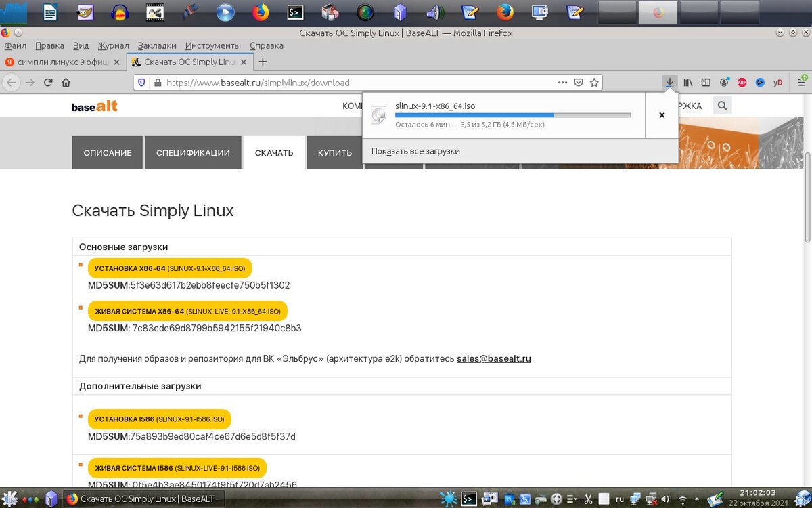Open a new browser tab
Viewport: 812px width, 508px height.
(x=263, y=62)
